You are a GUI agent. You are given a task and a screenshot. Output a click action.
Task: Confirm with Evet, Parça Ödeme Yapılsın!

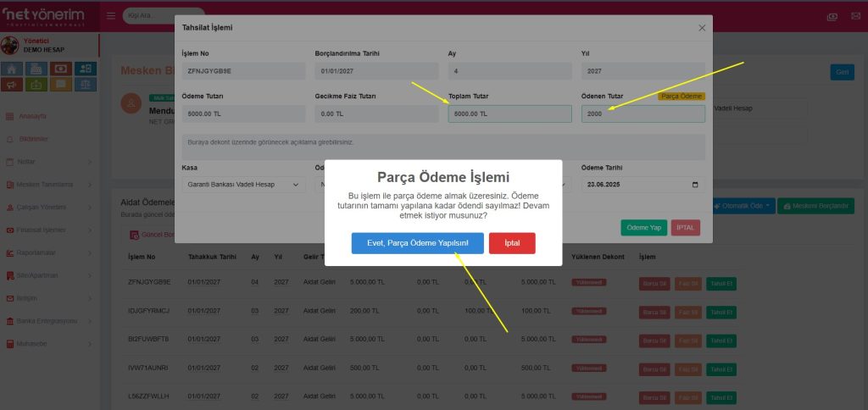coord(417,243)
